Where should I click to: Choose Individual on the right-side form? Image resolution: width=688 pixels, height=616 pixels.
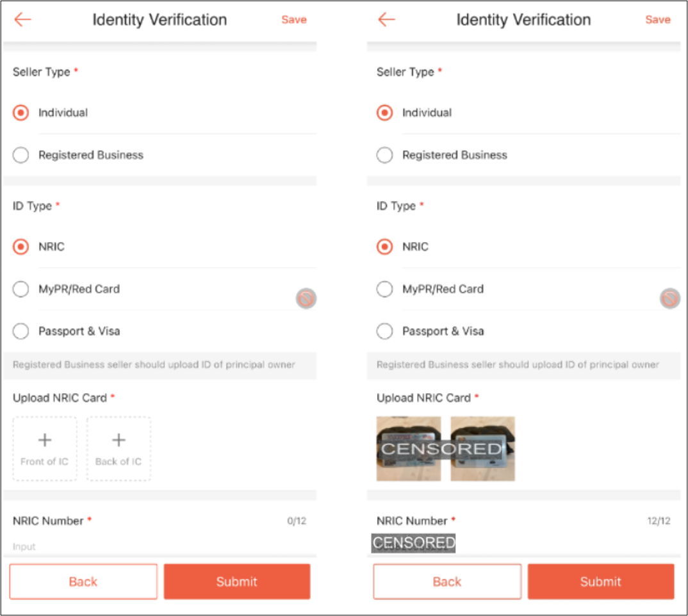point(384,112)
